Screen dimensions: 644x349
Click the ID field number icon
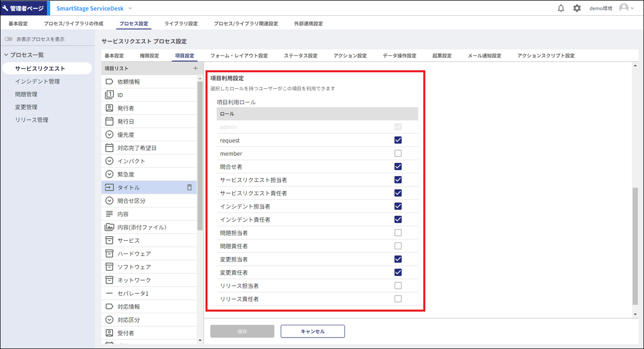click(109, 95)
